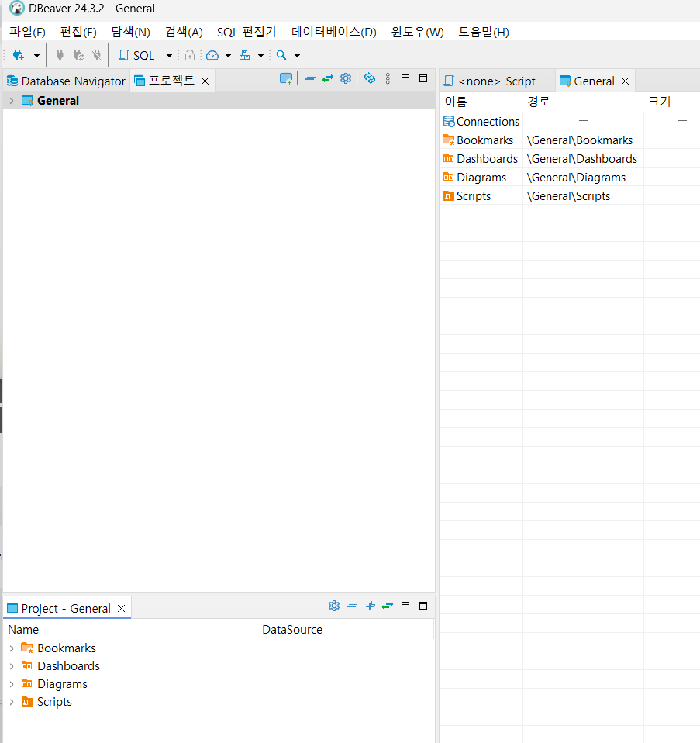Viewport: 700px width, 743px height.
Task: Collapse all in 프로젝트 panel
Action: (x=310, y=78)
